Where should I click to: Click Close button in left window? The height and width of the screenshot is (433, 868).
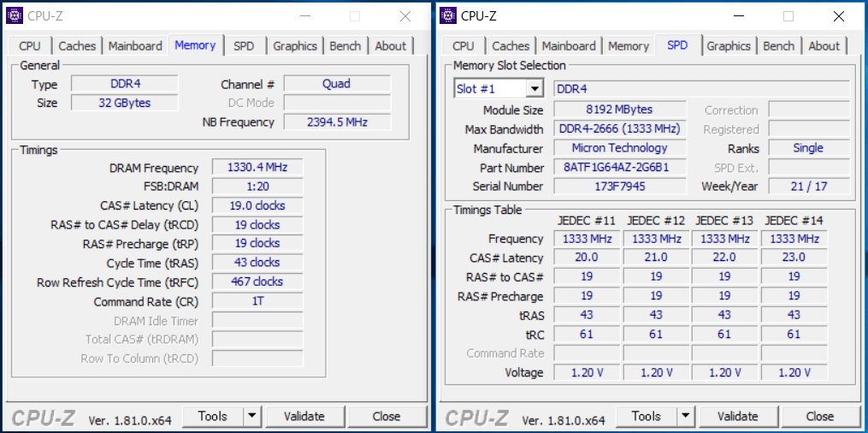(x=387, y=416)
